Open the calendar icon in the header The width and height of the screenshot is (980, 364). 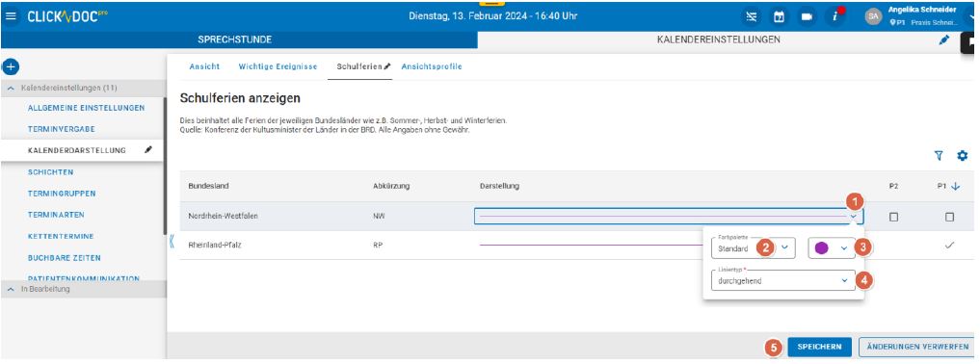click(x=780, y=17)
